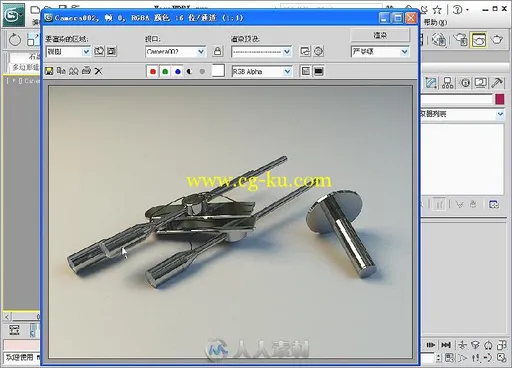Click the auto region selected icon
512x368 pixels.
(x=112, y=51)
